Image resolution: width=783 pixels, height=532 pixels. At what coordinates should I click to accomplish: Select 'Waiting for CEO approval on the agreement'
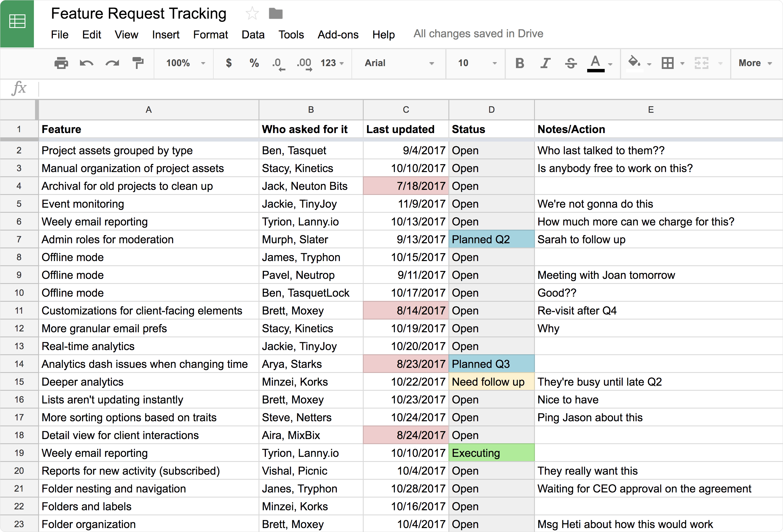[658, 489]
